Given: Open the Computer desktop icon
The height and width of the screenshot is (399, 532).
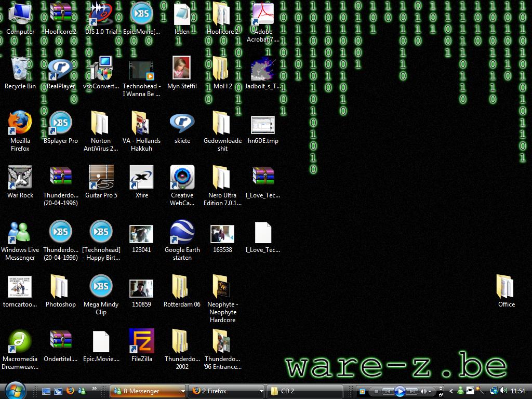Looking at the screenshot, I should tap(20, 19).
